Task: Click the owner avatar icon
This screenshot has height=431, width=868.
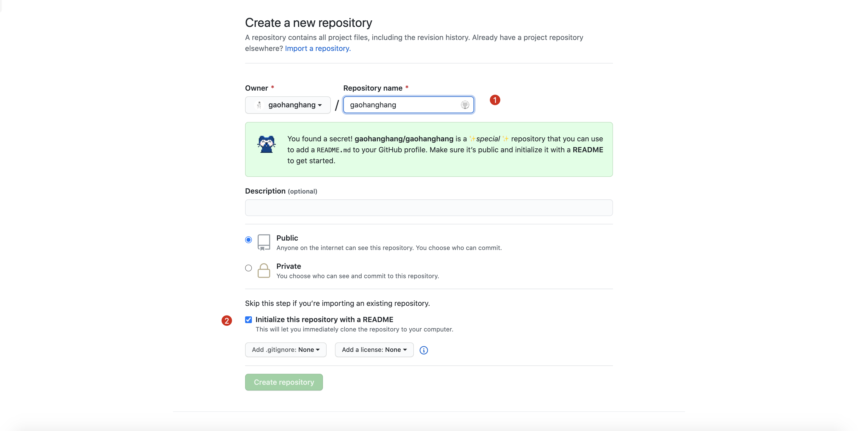Action: [259, 105]
